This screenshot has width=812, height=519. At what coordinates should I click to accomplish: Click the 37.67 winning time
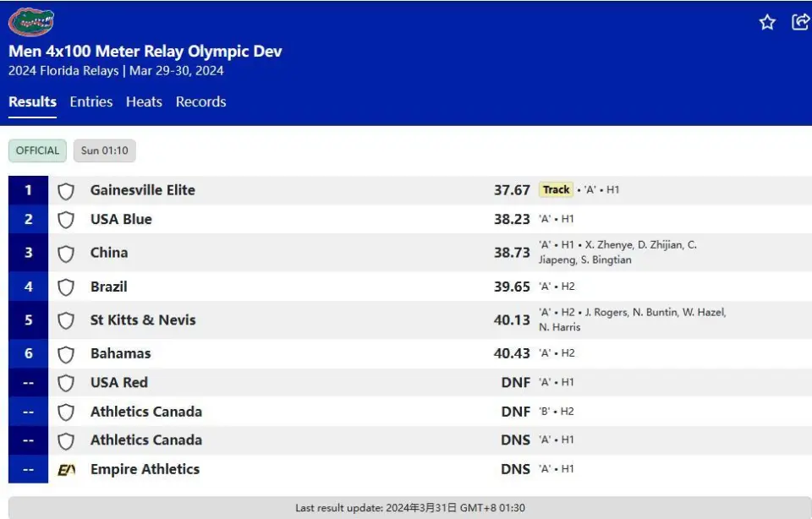click(x=512, y=190)
